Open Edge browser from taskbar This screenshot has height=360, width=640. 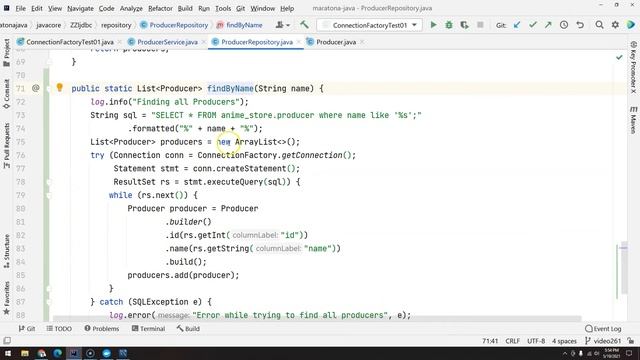[58, 353]
